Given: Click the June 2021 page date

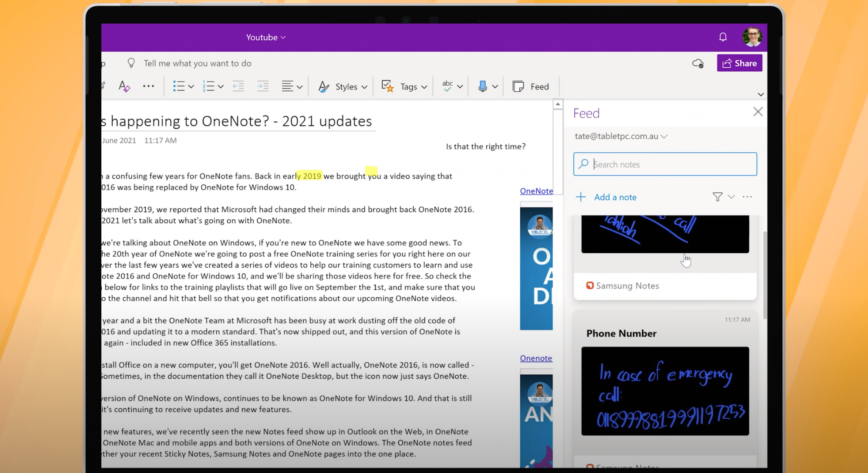Looking at the screenshot, I should (x=119, y=140).
